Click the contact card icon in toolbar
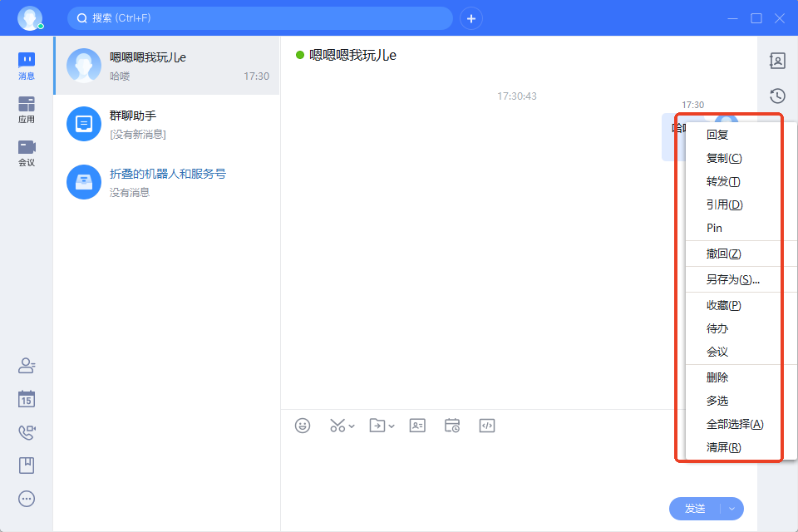 [417, 426]
